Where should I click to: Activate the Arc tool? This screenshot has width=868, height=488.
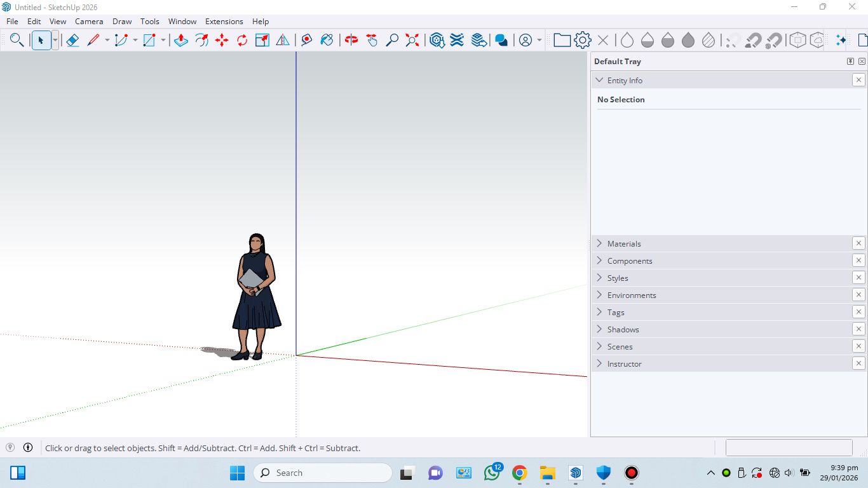[x=121, y=40]
